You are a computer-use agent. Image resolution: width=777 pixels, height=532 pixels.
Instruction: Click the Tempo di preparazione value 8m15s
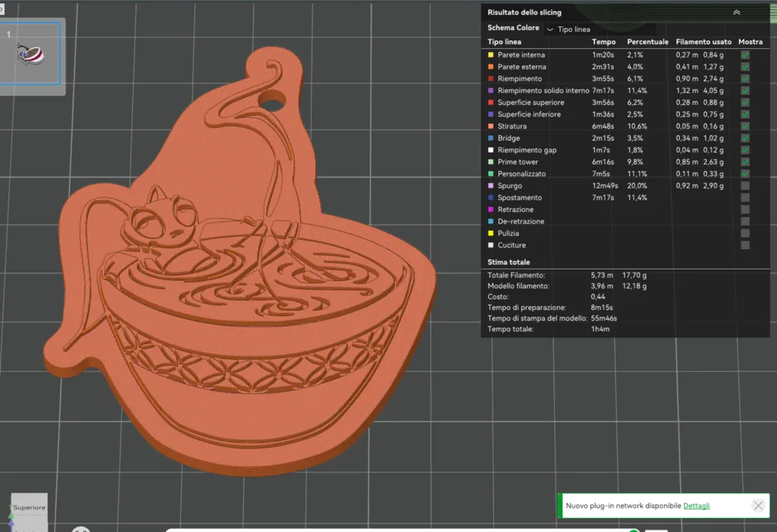[x=601, y=308]
